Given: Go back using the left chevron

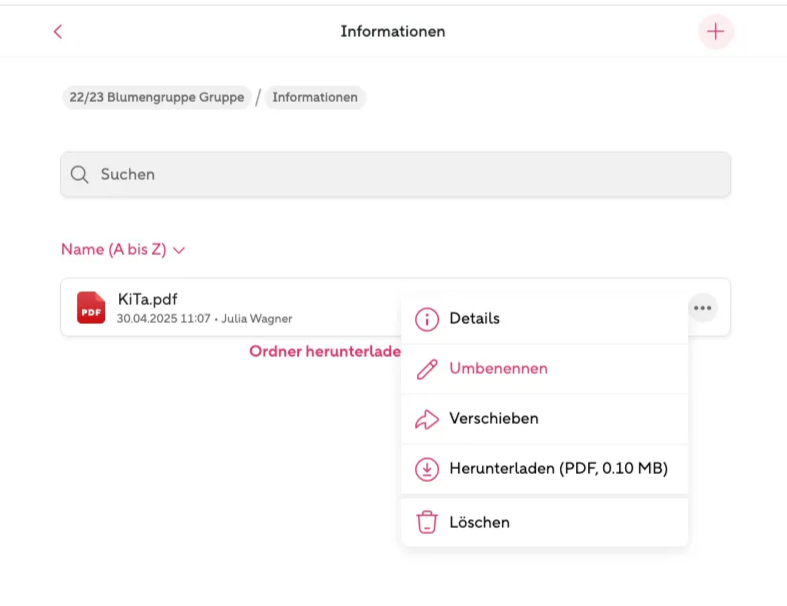Looking at the screenshot, I should click(58, 32).
